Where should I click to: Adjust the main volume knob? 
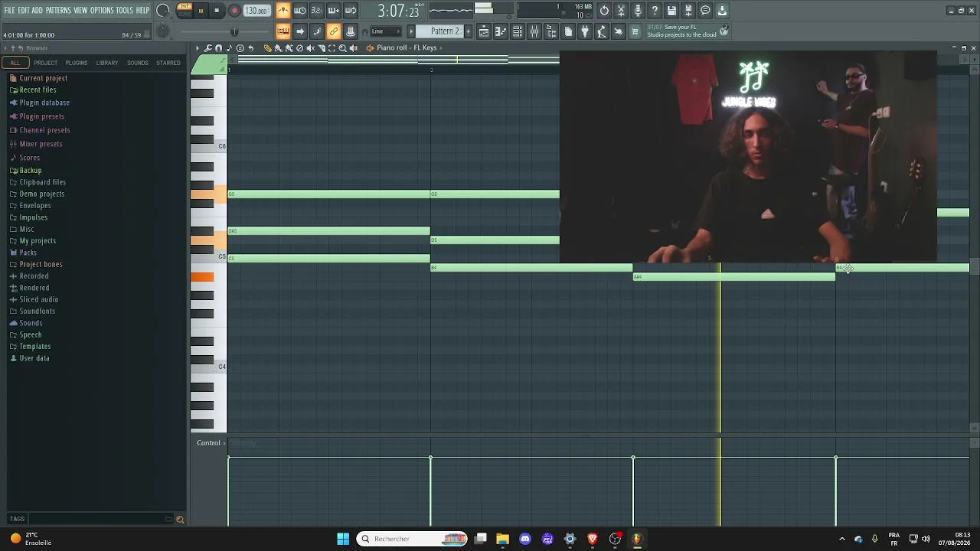click(163, 11)
